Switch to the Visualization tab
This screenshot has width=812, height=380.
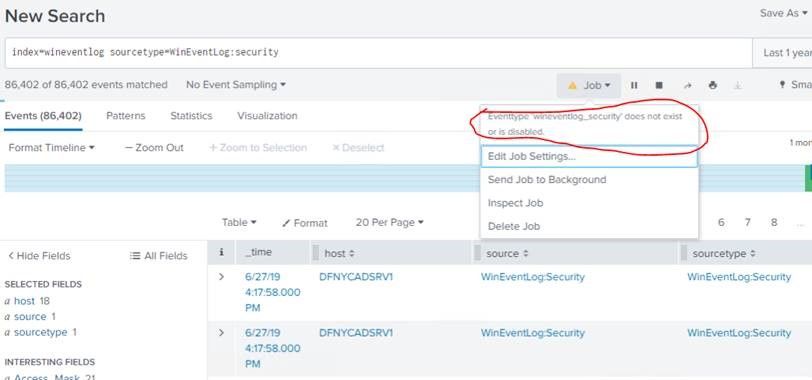click(x=267, y=116)
